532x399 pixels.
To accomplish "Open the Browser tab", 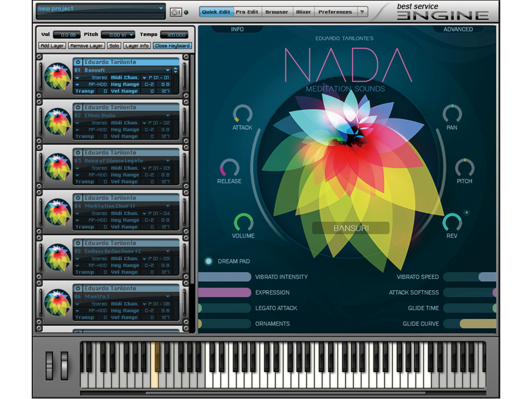I will [277, 12].
